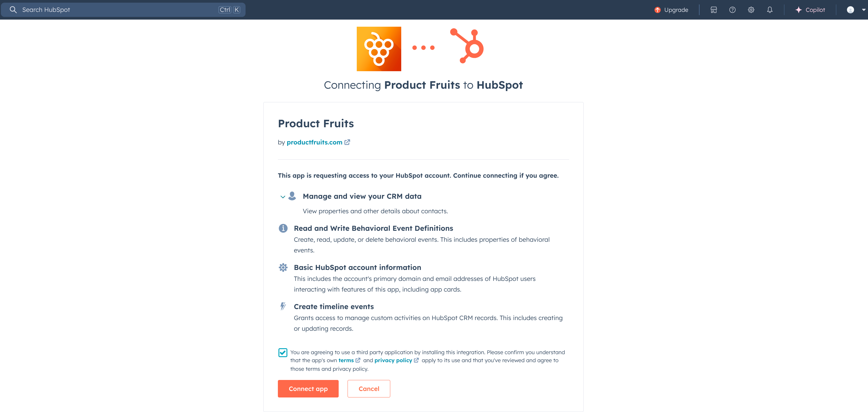868x412 pixels.
Task: Open the Copilot menu item
Action: pos(810,10)
